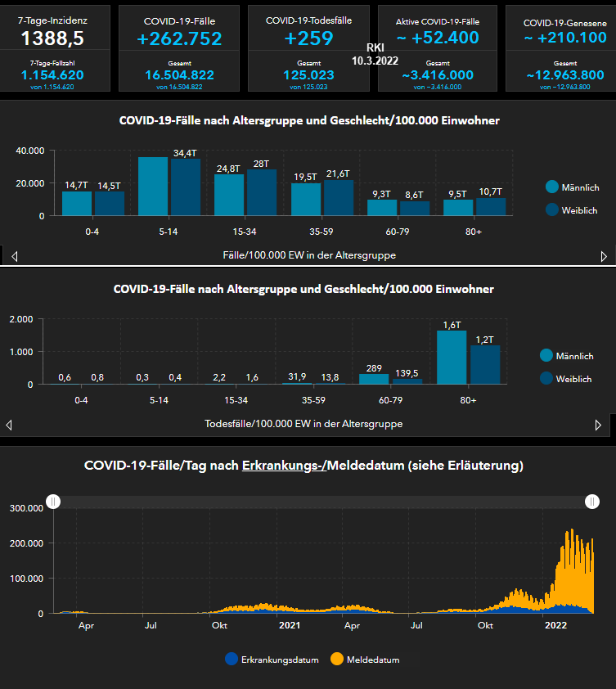
Task: Click left arrow under the cases-by-age chart
Action: click(x=14, y=256)
